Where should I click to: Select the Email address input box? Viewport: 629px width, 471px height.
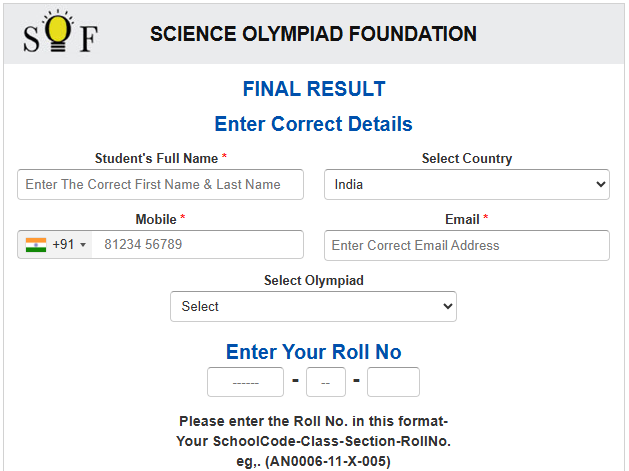coord(466,245)
